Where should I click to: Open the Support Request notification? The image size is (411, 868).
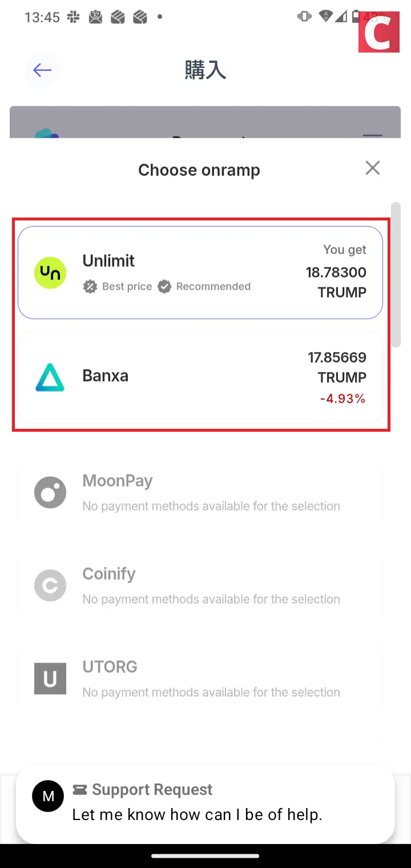[205, 802]
